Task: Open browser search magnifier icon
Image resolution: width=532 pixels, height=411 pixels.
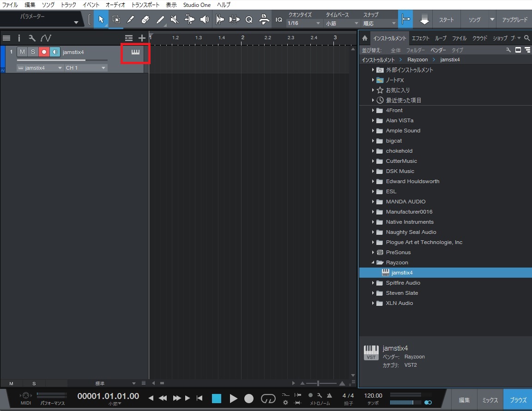Action: (x=527, y=38)
